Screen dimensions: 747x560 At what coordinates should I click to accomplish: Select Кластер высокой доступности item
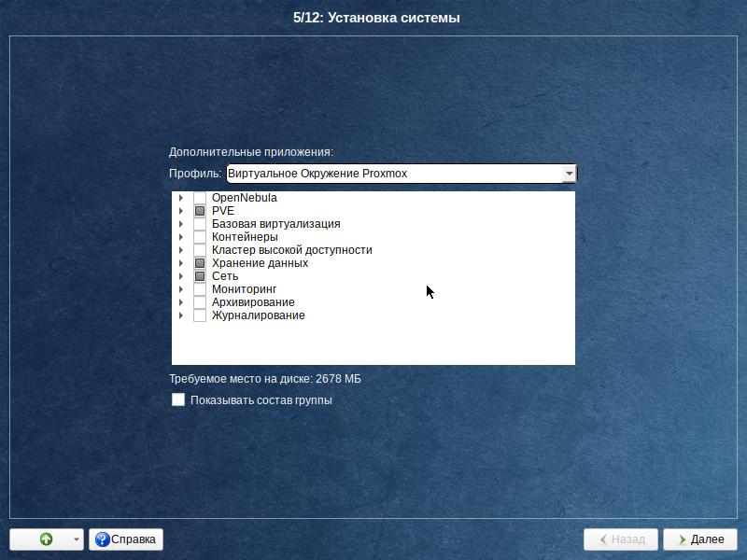tap(291, 250)
